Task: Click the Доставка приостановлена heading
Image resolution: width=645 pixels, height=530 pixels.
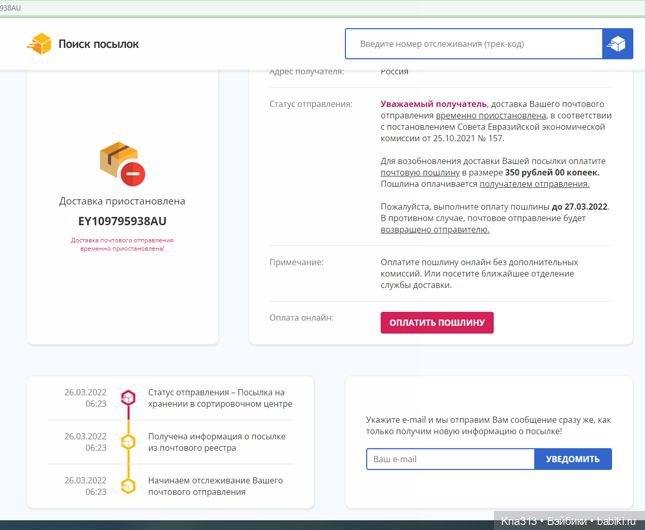Action: point(122,201)
